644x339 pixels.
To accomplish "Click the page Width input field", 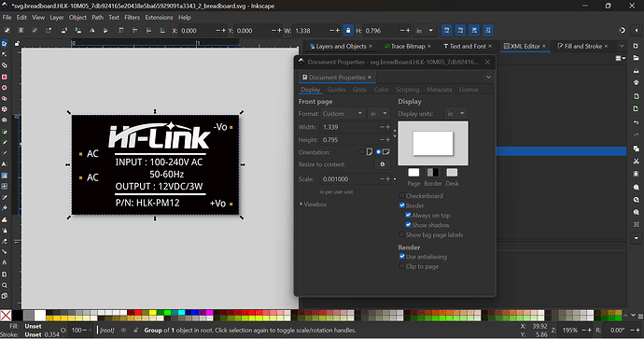I will tap(349, 127).
